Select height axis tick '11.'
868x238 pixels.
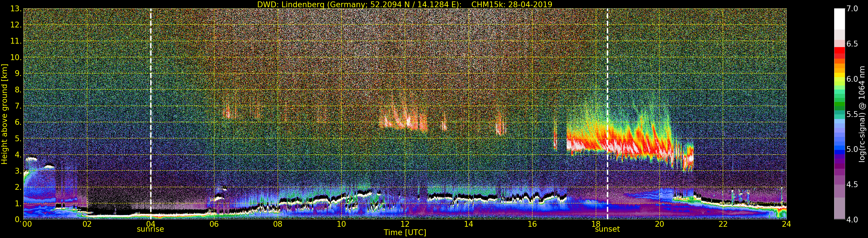click(x=16, y=41)
